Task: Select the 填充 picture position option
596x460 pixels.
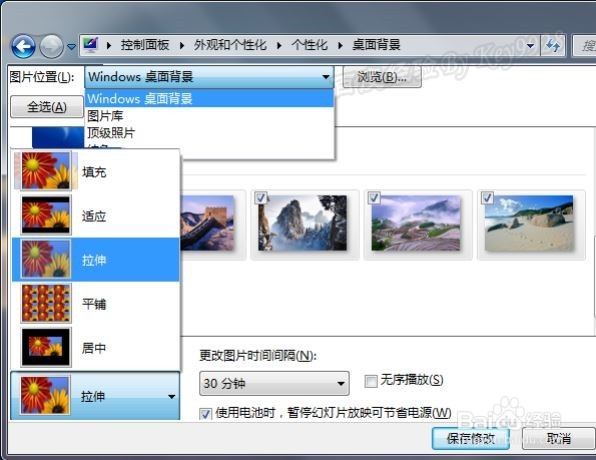Action: 96,172
